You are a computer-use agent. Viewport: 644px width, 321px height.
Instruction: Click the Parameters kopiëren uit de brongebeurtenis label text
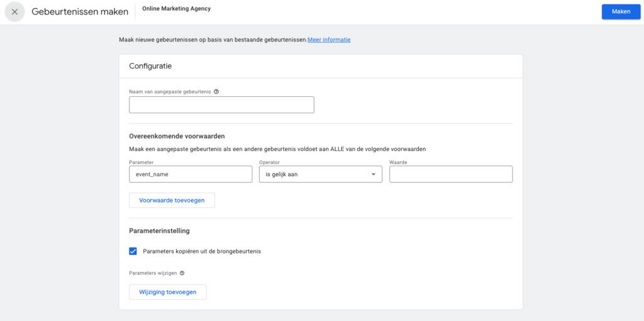click(x=202, y=251)
